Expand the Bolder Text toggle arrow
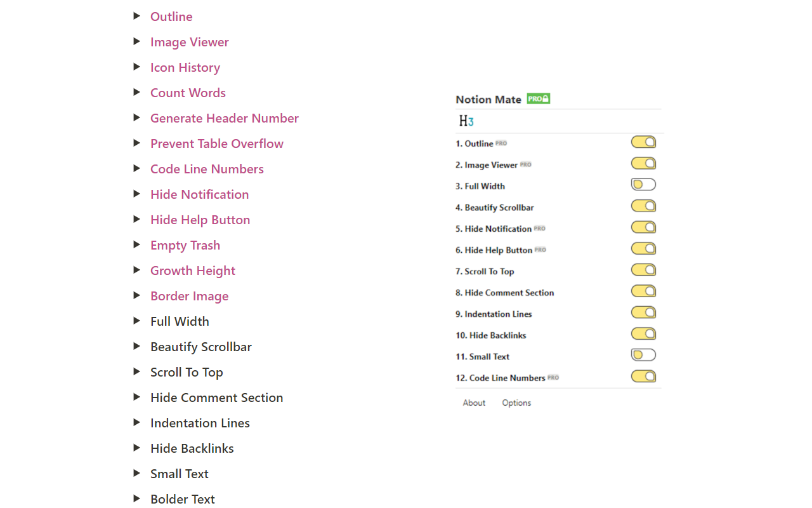The height and width of the screenshot is (508, 812). tap(136, 498)
